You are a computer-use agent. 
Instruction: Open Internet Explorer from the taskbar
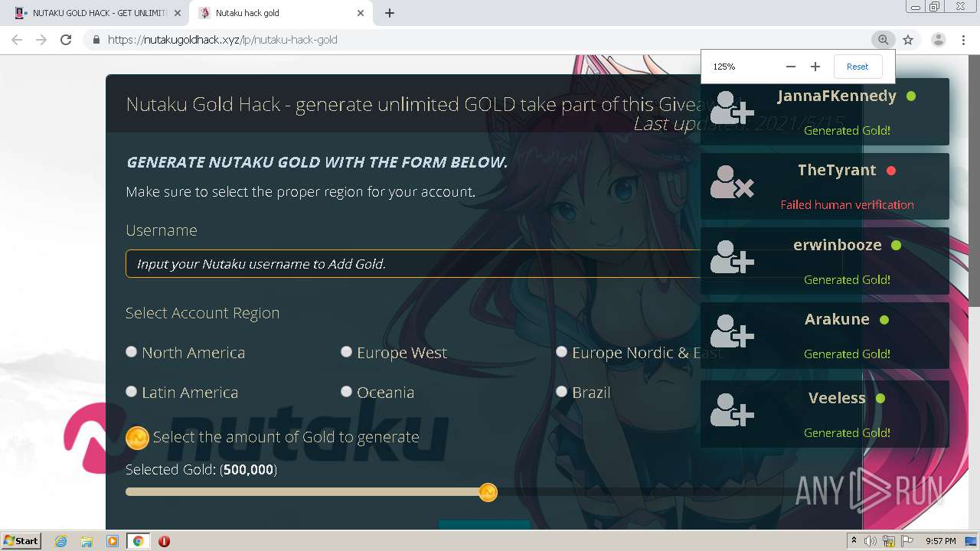pos(61,541)
